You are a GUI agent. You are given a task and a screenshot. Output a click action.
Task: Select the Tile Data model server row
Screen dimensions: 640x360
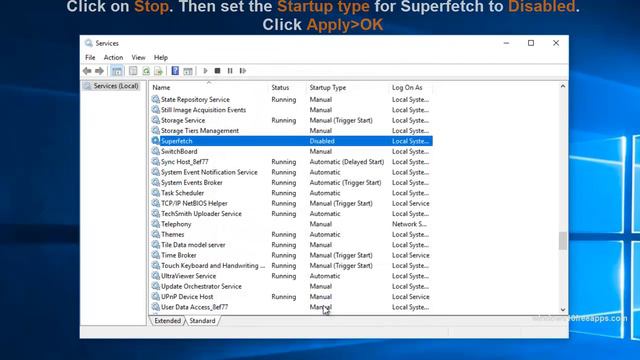[x=291, y=244]
